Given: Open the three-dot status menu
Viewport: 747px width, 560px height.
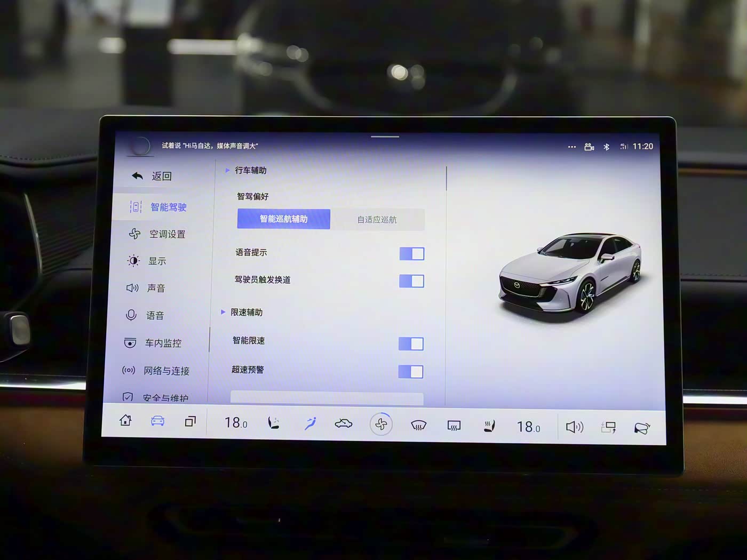Looking at the screenshot, I should [572, 147].
